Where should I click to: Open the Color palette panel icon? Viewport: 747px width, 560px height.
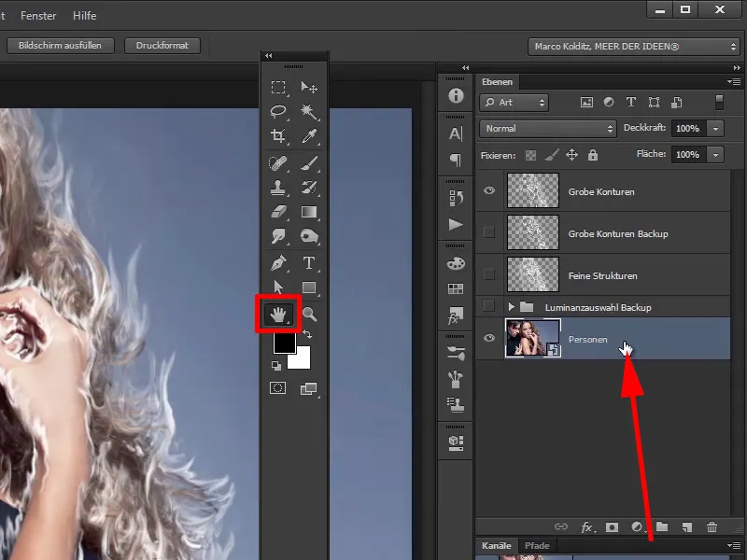pos(456,263)
